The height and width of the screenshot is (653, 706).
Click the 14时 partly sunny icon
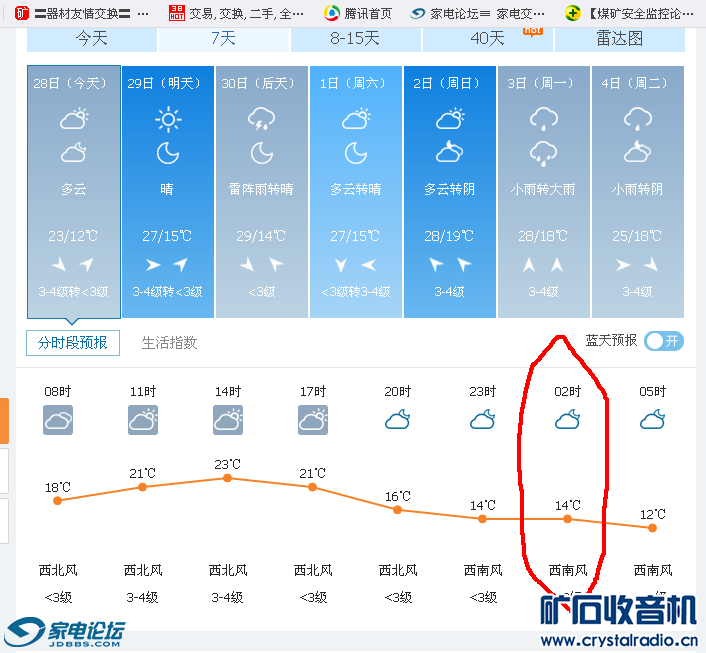(228, 420)
